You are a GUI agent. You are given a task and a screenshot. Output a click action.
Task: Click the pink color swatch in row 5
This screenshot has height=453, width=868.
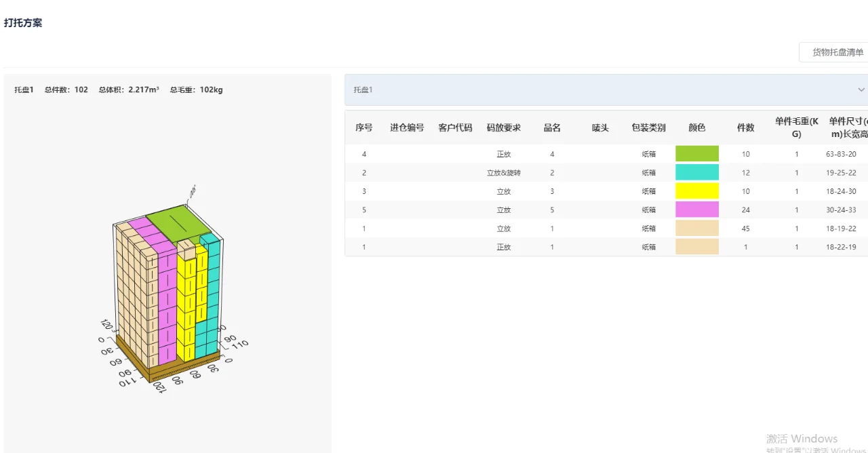point(696,210)
